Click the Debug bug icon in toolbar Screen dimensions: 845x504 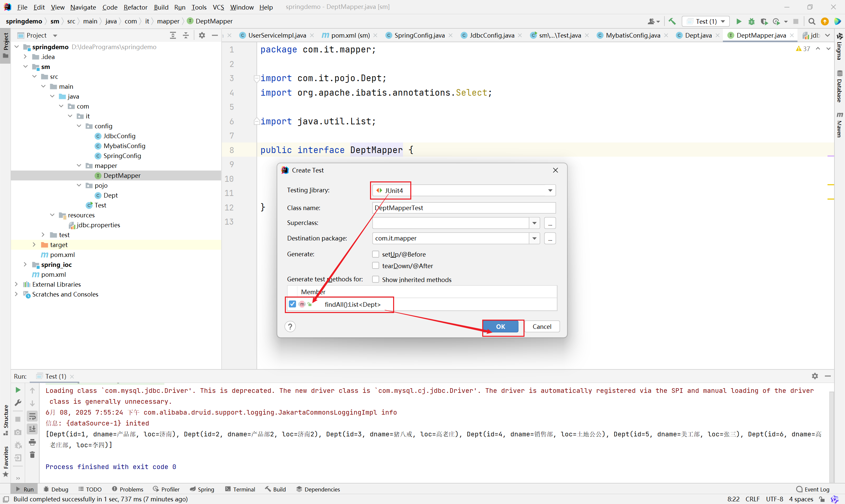(x=751, y=21)
